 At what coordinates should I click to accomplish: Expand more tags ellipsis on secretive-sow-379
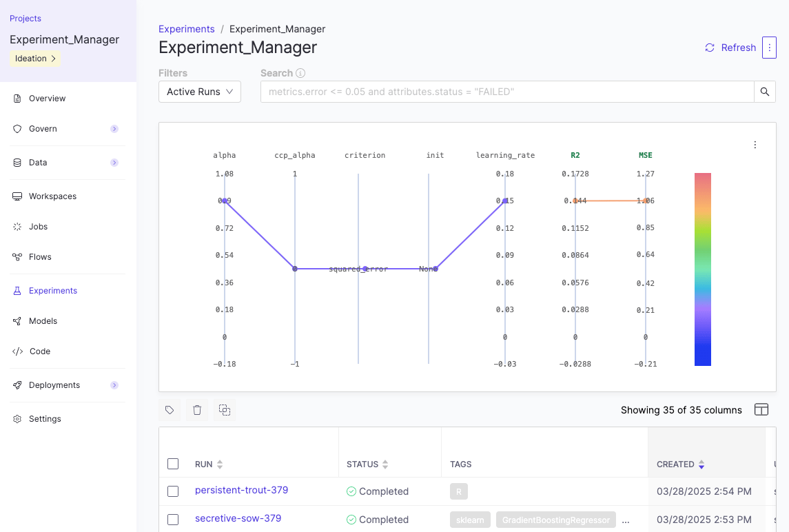point(626,520)
